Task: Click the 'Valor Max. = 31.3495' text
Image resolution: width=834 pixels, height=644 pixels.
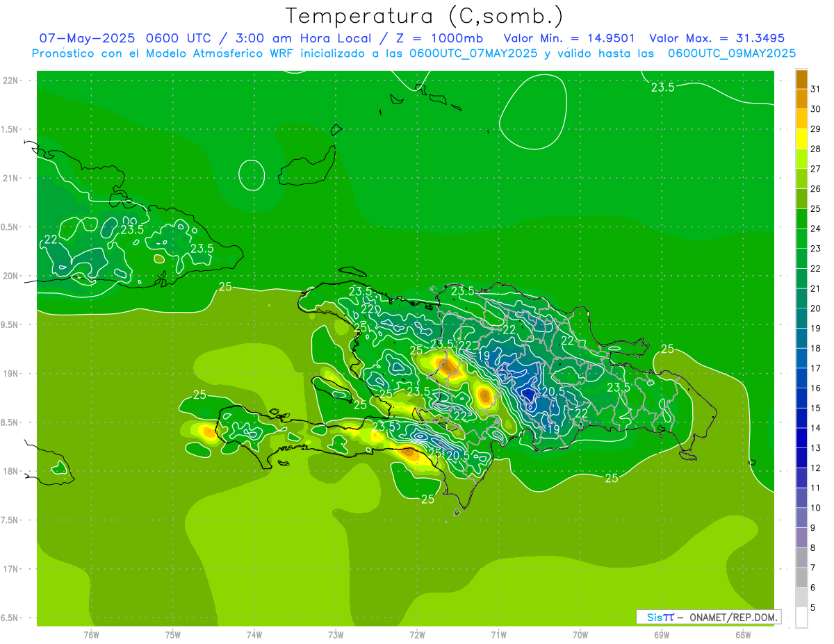Action: 717,38
